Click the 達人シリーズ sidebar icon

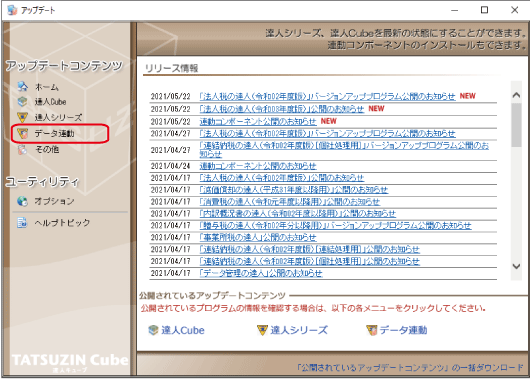pos(22,117)
